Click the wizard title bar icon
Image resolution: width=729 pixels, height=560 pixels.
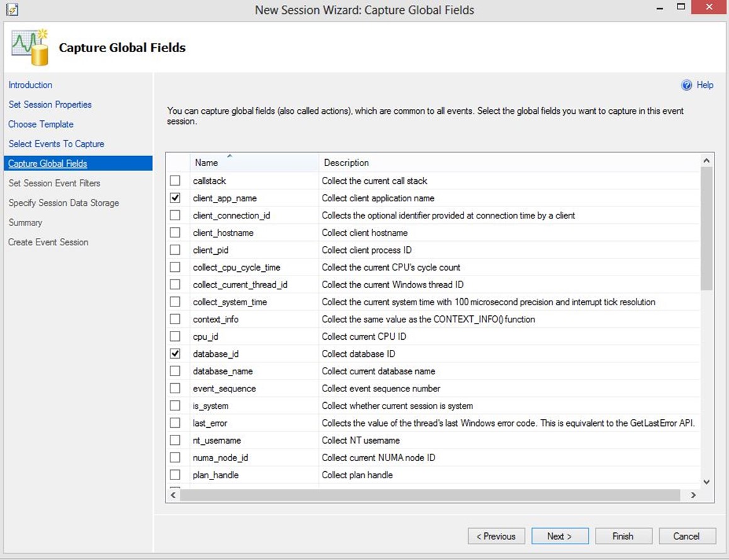pos(12,9)
